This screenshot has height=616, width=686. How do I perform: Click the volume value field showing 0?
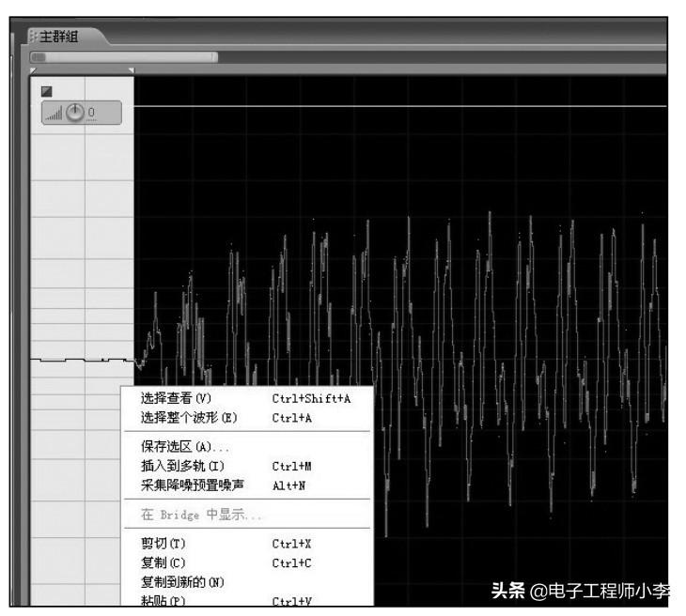click(x=91, y=113)
